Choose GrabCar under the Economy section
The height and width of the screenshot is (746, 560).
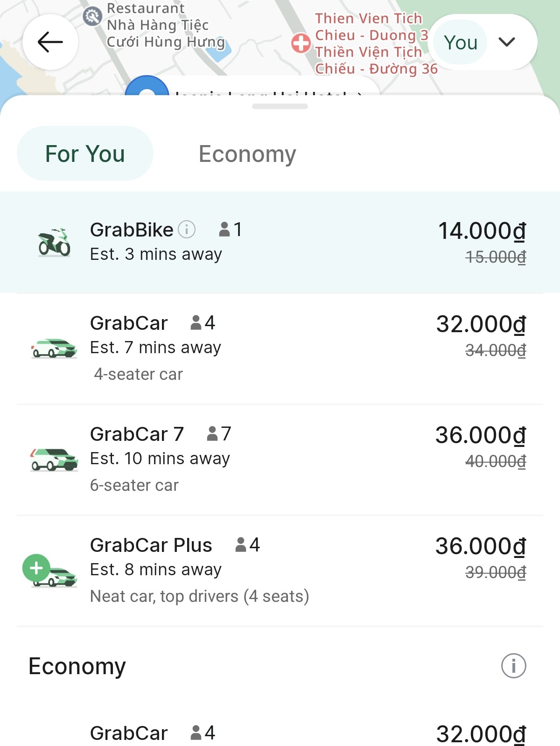click(x=280, y=733)
